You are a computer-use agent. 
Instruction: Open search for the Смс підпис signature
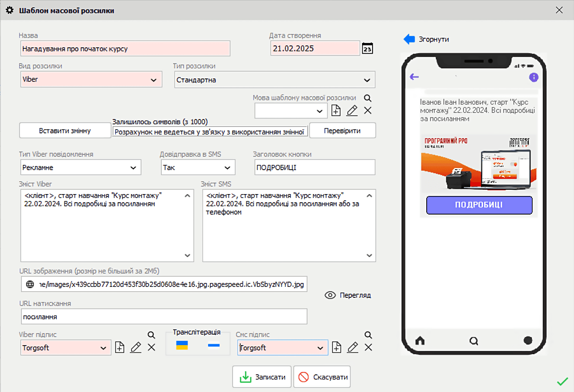pyautogui.click(x=368, y=335)
